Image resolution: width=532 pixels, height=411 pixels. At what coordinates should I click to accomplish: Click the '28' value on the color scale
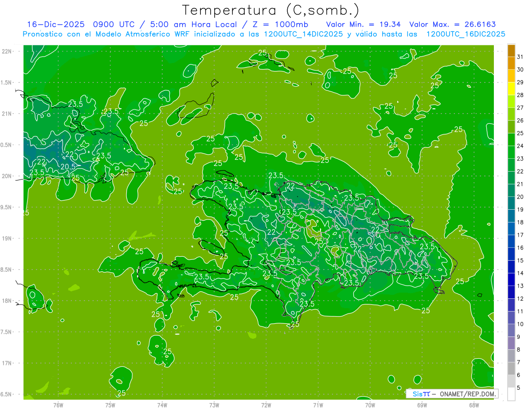click(x=520, y=95)
